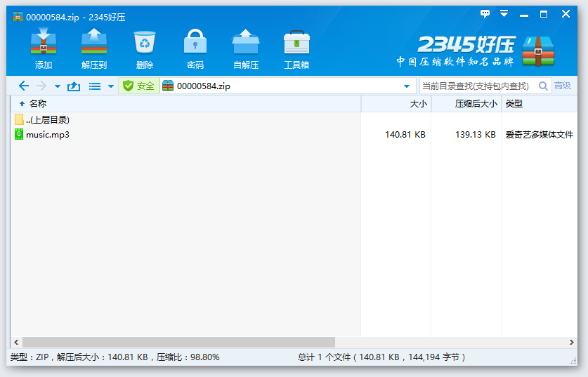
Task: Expand the navigation history dropdown arrow
Action: click(x=58, y=86)
